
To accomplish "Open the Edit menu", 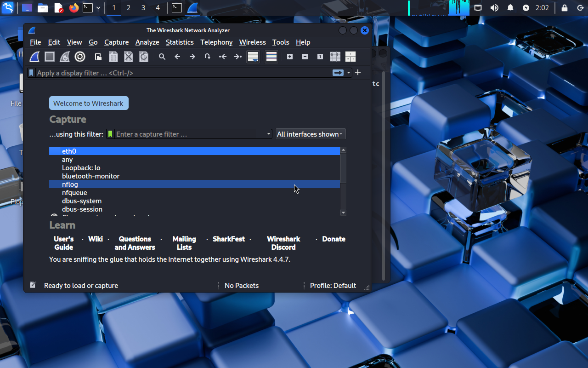I will coord(54,42).
